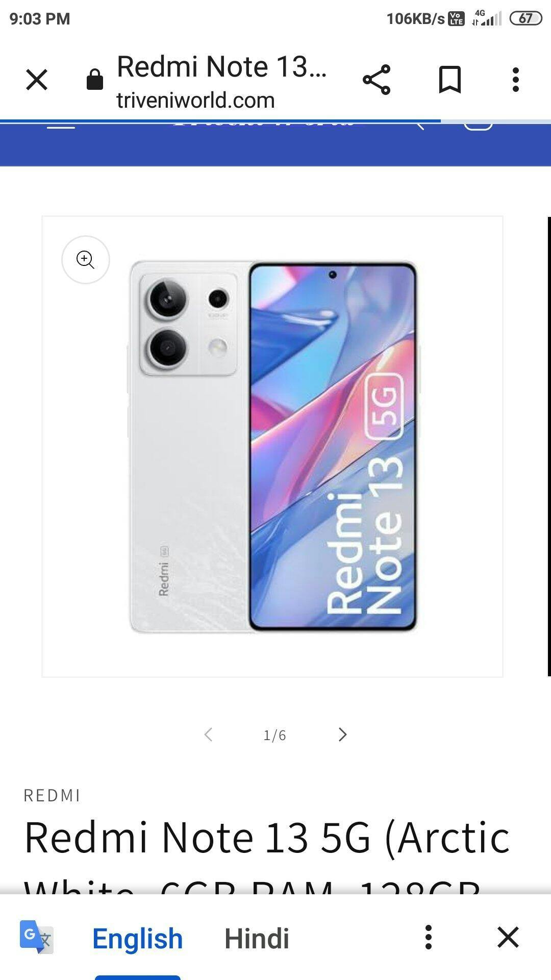
Task: Tap the lock icon for site security info
Action: tap(95, 79)
